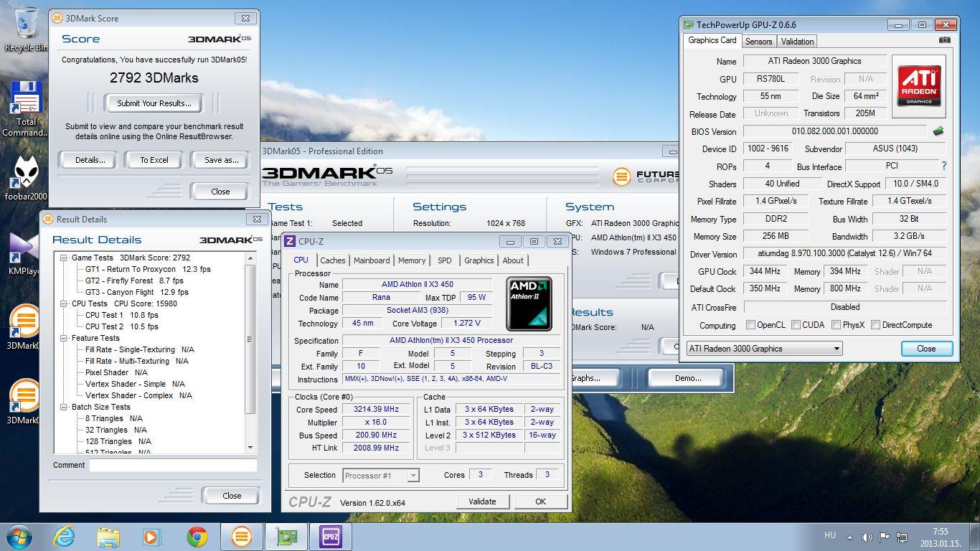Click Result Details scrollbar up arrow

click(x=250, y=258)
